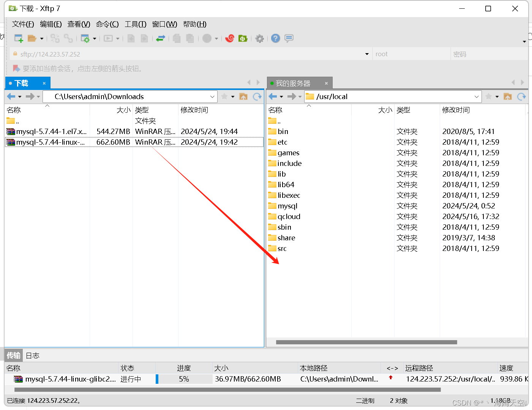Click the New Session toolbar icon
This screenshot has height=410, width=532.
(19, 38)
